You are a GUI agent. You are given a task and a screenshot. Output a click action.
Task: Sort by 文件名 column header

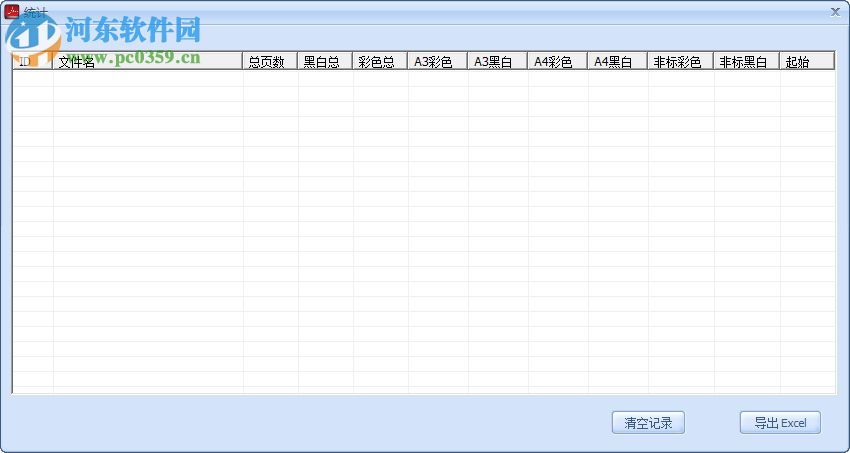[x=147, y=61]
